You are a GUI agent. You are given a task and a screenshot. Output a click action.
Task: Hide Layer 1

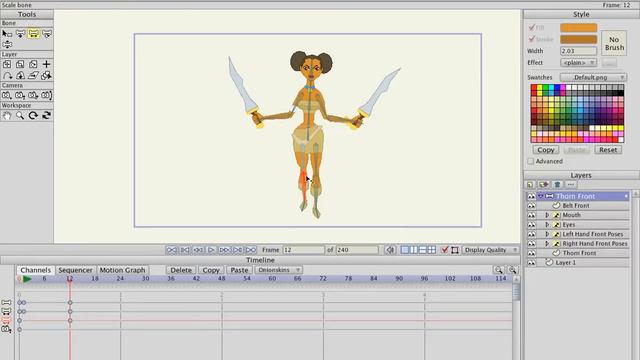click(531, 262)
